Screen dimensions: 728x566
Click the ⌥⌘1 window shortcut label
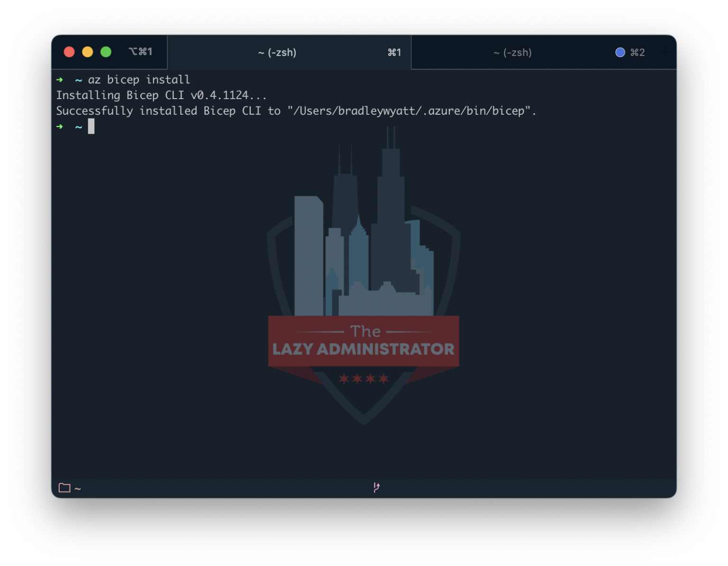coord(140,52)
